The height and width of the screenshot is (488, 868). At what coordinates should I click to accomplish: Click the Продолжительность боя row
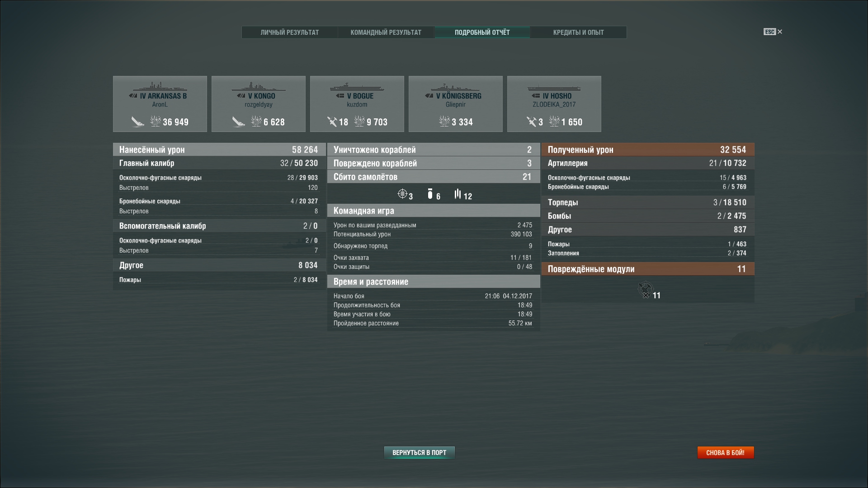click(434, 305)
